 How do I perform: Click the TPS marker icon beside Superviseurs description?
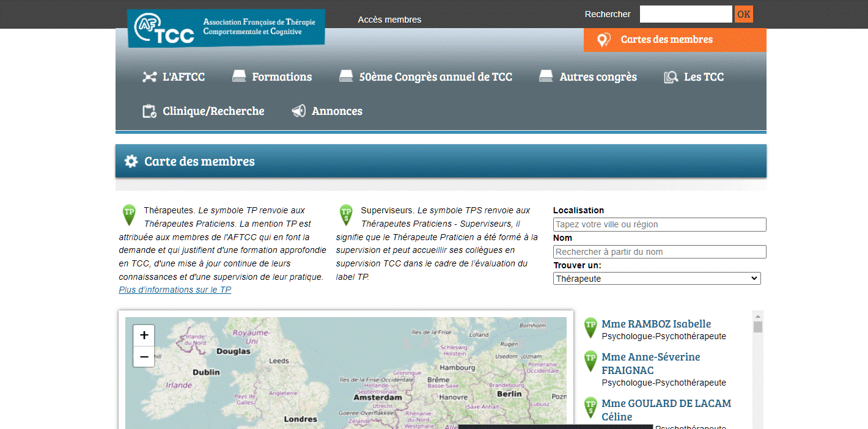[346, 215]
